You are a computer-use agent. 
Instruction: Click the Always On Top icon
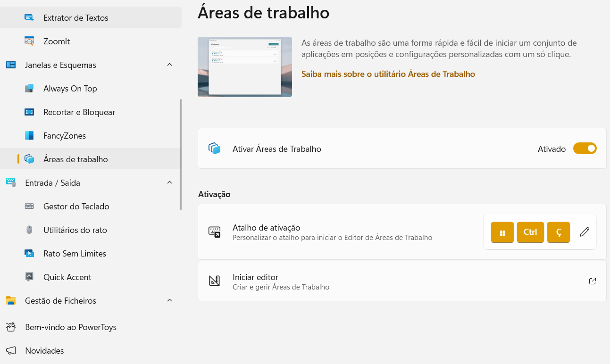click(29, 89)
